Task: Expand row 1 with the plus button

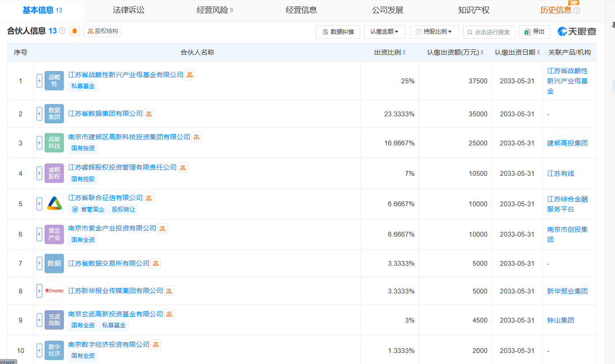Action: click(x=39, y=81)
